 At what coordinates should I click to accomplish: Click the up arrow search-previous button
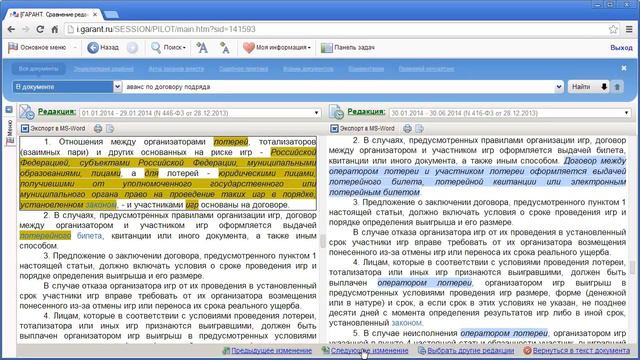(617, 87)
